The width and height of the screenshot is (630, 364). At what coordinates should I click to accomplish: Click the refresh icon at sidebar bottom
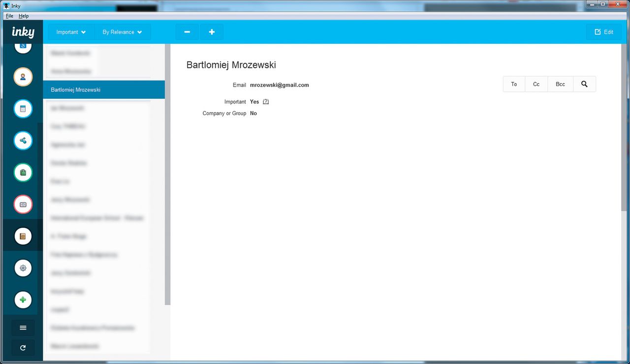[x=23, y=348]
